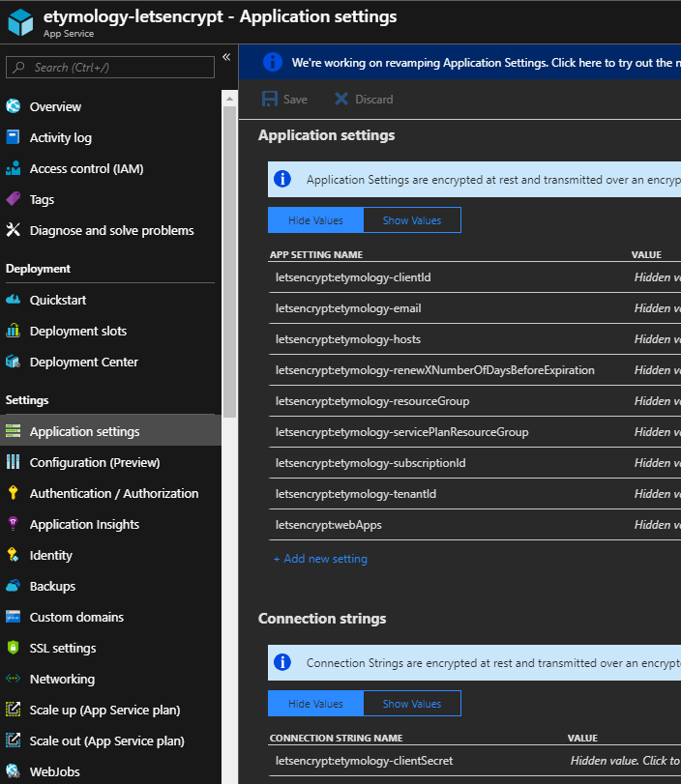Reveal hidden value of letsencrypt:etymology-clientId
Viewport: 681px width, 784px height.
click(658, 277)
